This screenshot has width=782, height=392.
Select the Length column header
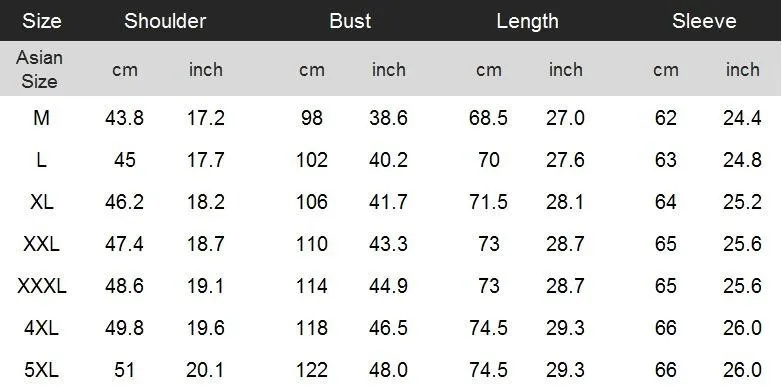pos(527,21)
